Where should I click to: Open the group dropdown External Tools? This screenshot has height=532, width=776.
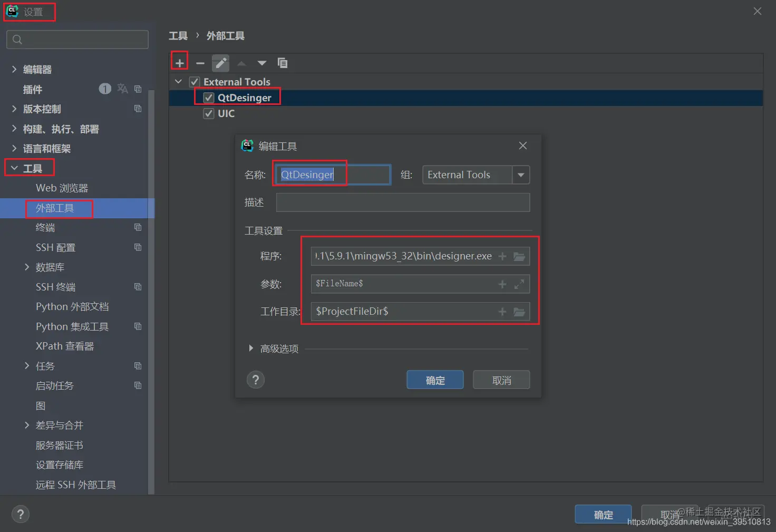tap(521, 175)
